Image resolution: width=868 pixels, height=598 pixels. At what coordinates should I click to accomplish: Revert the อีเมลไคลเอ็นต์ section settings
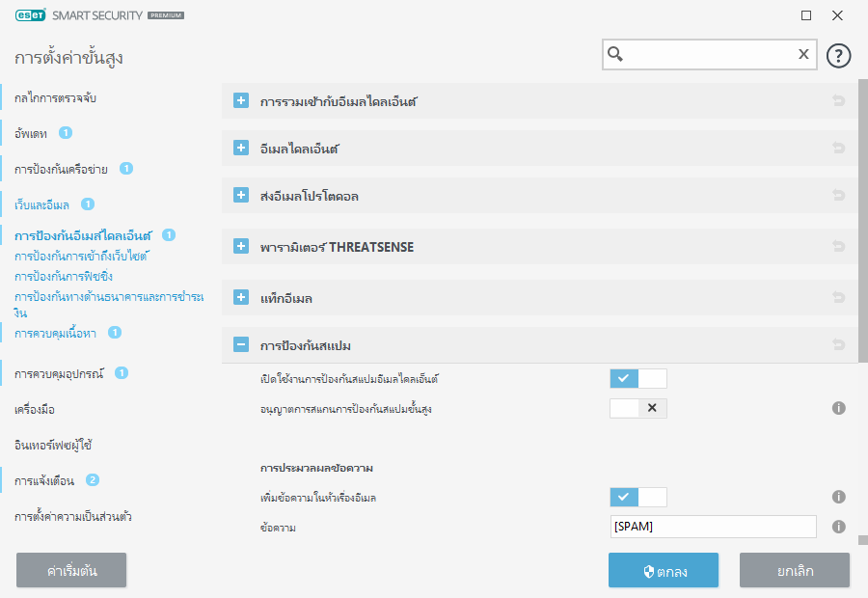839,148
